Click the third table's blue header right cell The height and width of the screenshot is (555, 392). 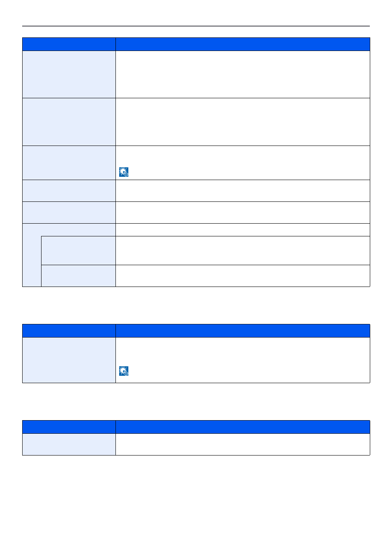[x=243, y=427]
